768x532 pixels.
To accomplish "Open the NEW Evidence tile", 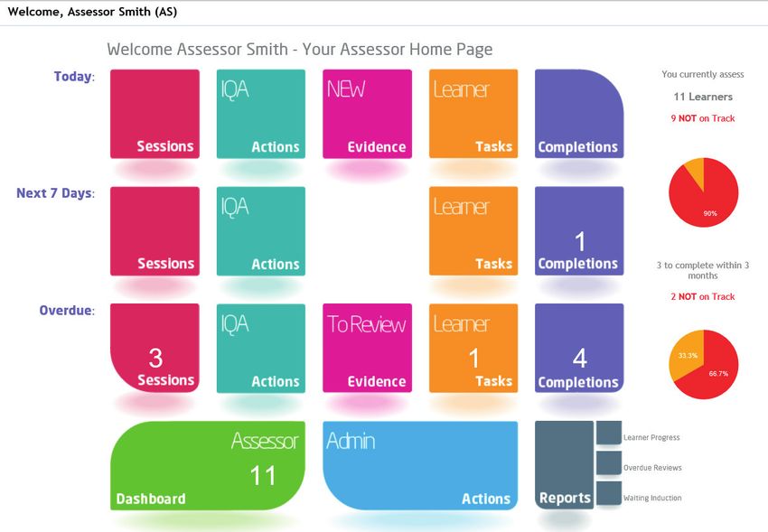I will click(x=368, y=114).
